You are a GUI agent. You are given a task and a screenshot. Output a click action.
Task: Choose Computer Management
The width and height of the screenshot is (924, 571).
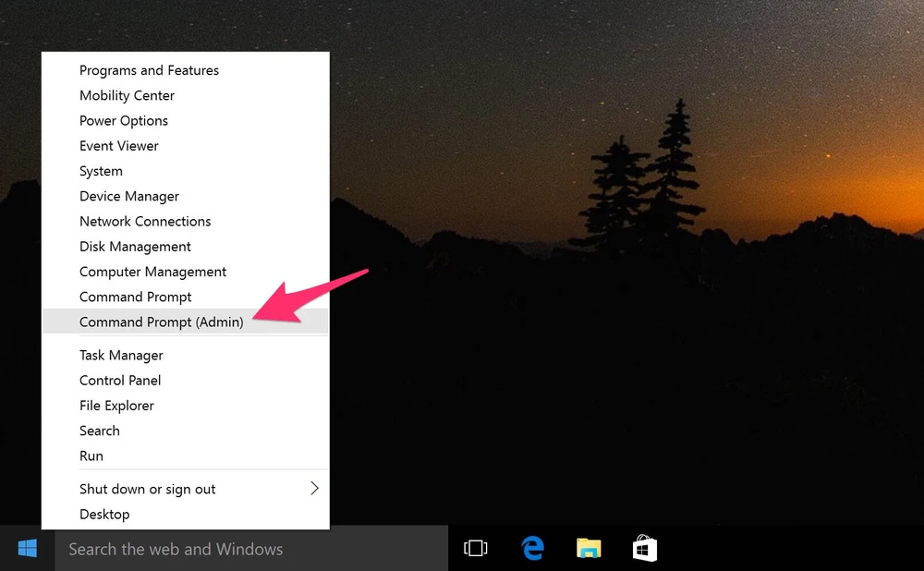pyautogui.click(x=152, y=272)
